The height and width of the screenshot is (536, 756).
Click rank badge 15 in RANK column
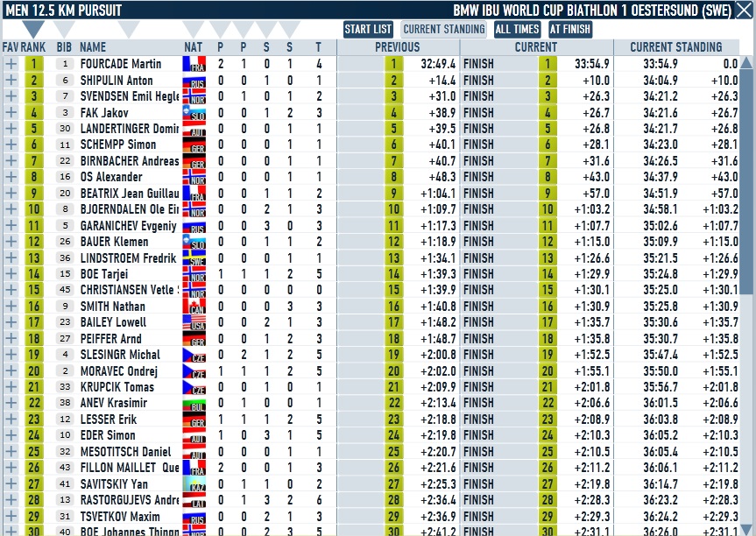click(34, 290)
